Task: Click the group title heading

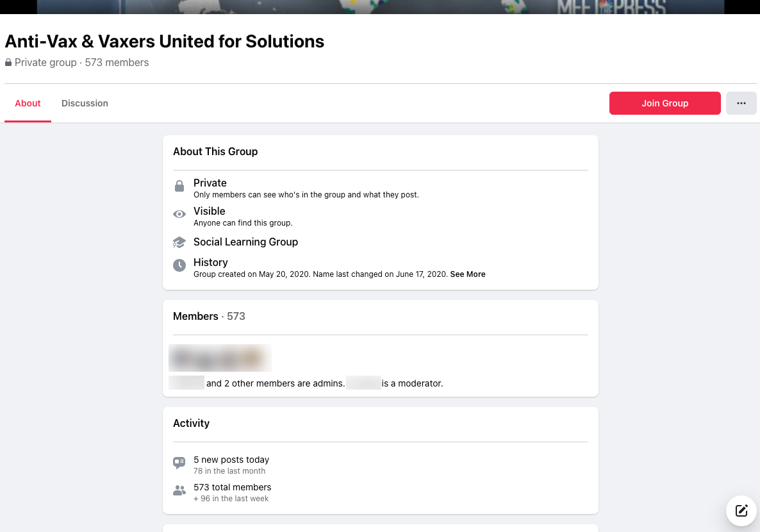Action: point(165,42)
